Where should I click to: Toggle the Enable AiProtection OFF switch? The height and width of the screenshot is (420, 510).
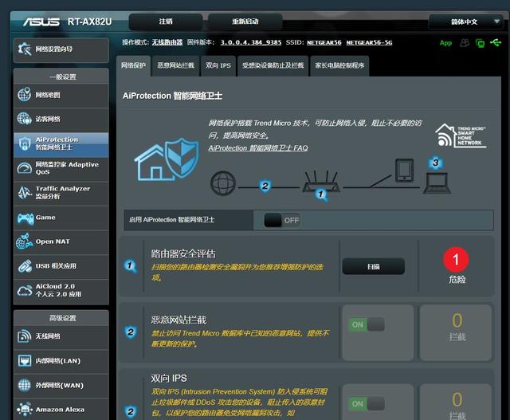[282, 220]
